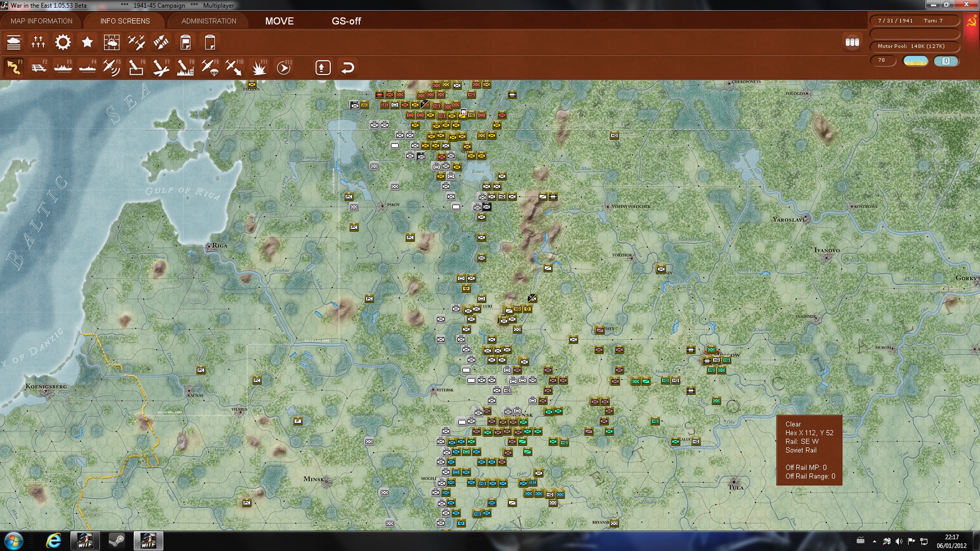980x551 pixels.
Task: Click the Tula city on the map
Action: coord(734,483)
